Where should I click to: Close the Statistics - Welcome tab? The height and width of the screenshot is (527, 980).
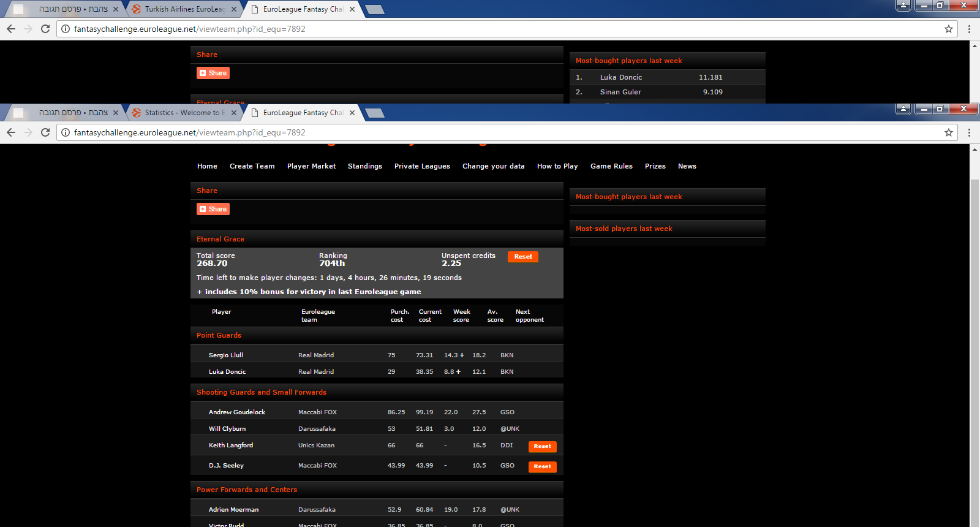(234, 113)
